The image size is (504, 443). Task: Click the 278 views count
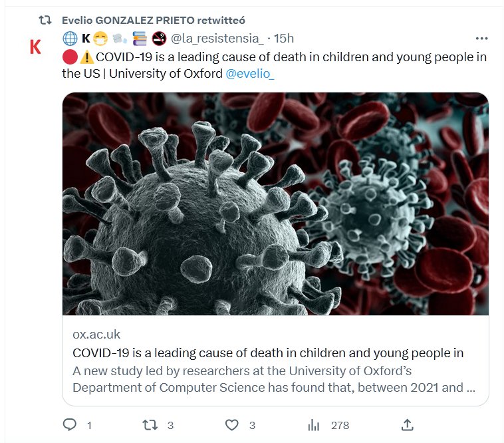pos(340,424)
